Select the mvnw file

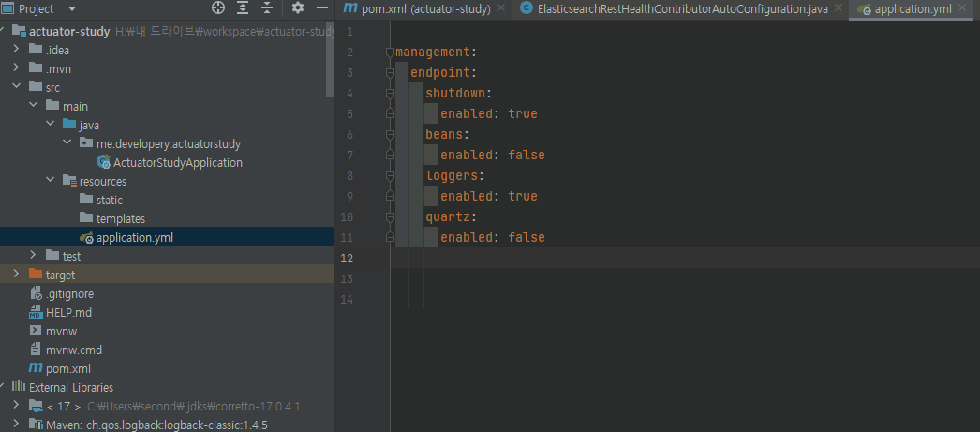coord(61,332)
